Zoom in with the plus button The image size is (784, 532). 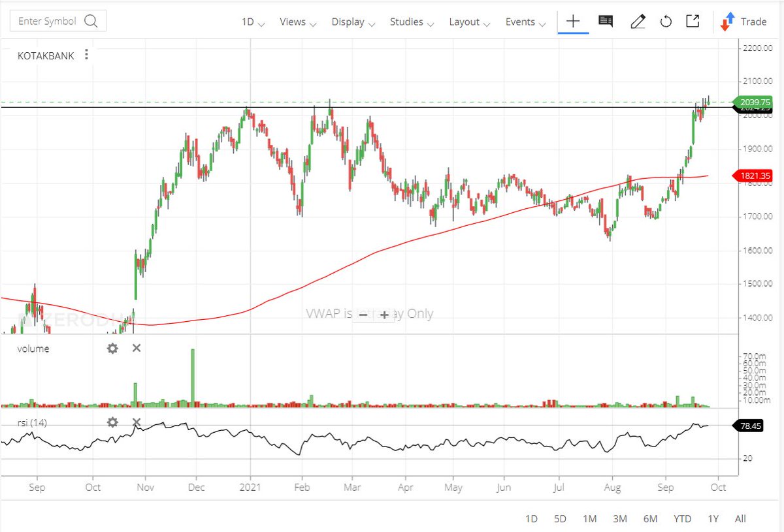(384, 315)
